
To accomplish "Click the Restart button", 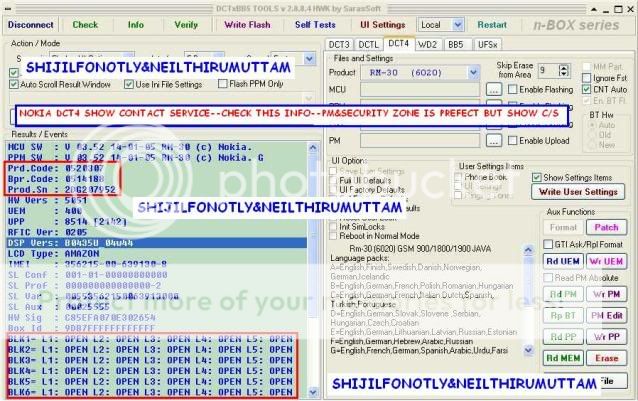I will (x=492, y=25).
